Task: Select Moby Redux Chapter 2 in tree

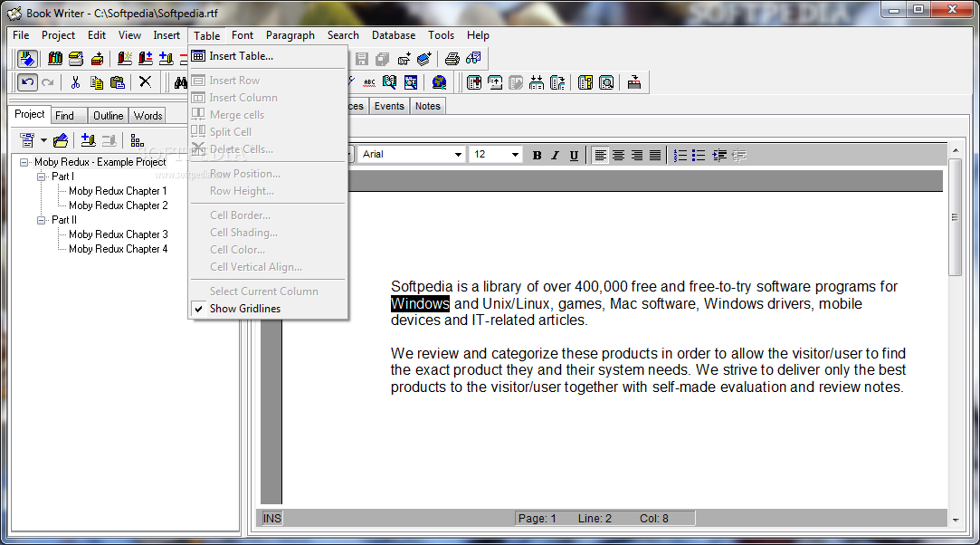Action: (x=119, y=206)
